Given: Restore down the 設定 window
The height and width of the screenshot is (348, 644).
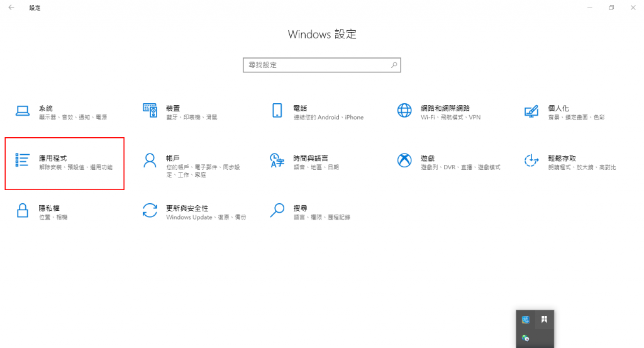Looking at the screenshot, I should point(611,8).
